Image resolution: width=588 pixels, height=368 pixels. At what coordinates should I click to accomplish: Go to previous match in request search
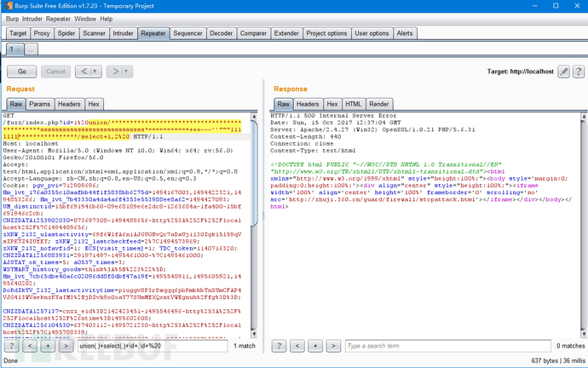point(30,346)
